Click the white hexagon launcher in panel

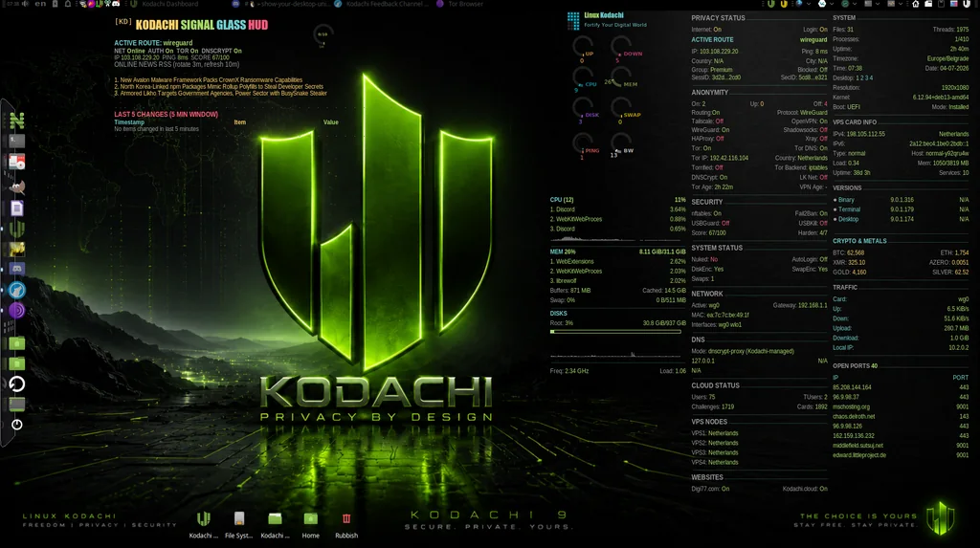(x=822, y=4)
